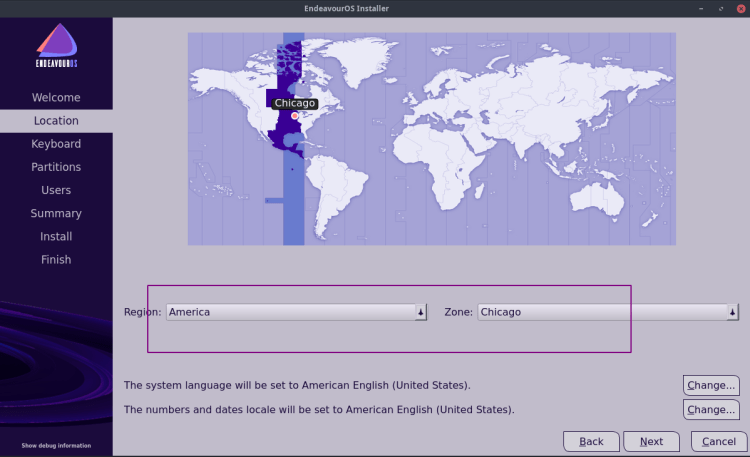Viewport: 750px width, 457px height.
Task: Close the EndeavourOS Installer window
Action: [740, 9]
